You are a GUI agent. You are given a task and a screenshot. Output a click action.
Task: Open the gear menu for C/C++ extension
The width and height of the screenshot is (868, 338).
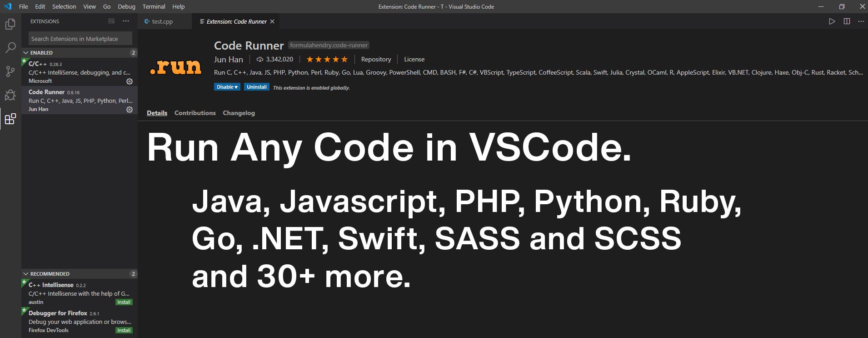point(130,81)
